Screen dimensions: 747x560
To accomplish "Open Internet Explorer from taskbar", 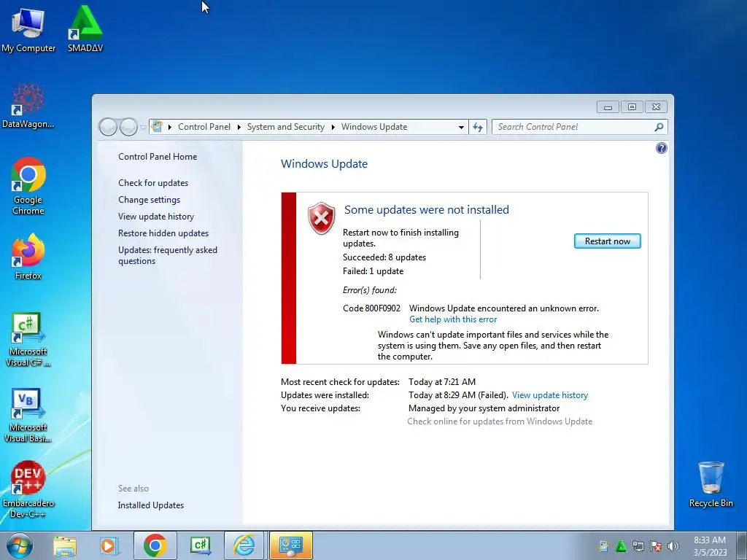I will [244, 545].
